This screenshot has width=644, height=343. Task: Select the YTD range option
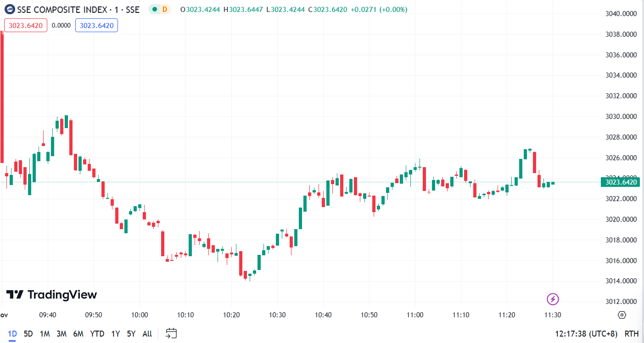[97, 334]
